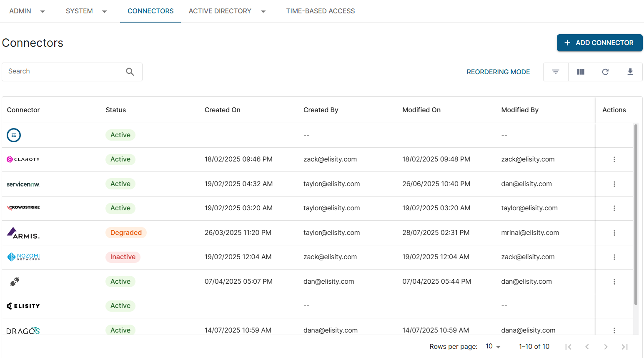Switch to the Connectors tab
The width and height of the screenshot is (644, 358).
pos(150,11)
